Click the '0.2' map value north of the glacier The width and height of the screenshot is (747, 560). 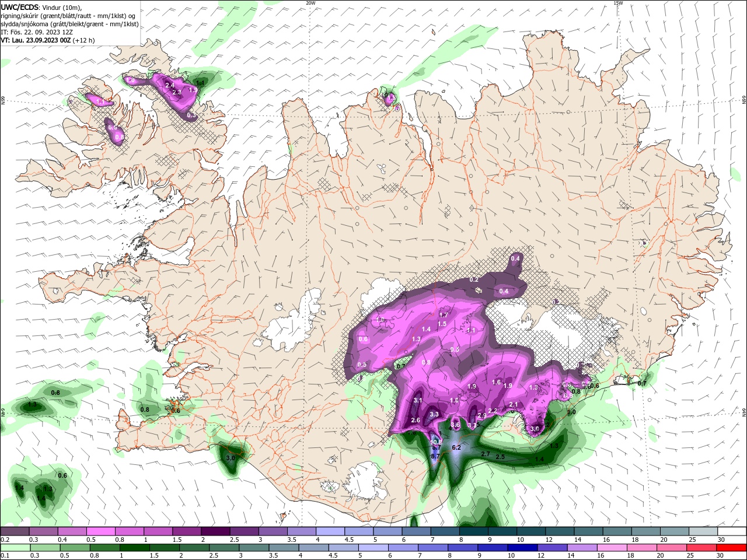pos(474,280)
